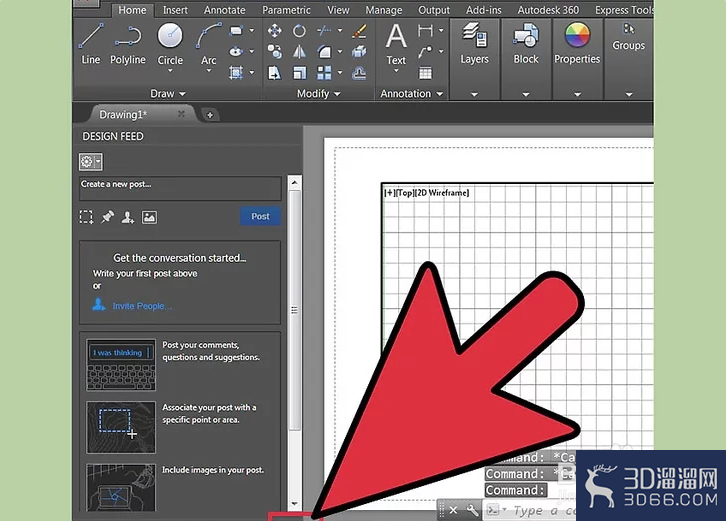Screen dimensions: 726x521
Task: Insert a Table from Annotation panel
Action: pyautogui.click(x=425, y=73)
